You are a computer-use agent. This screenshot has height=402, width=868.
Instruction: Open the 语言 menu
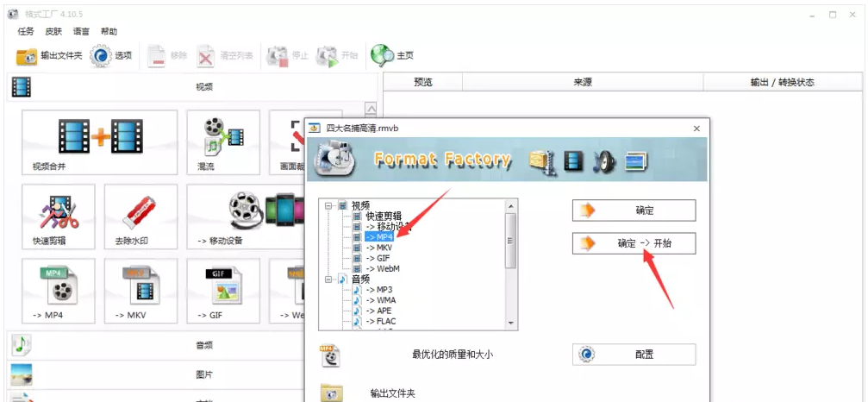pos(81,32)
